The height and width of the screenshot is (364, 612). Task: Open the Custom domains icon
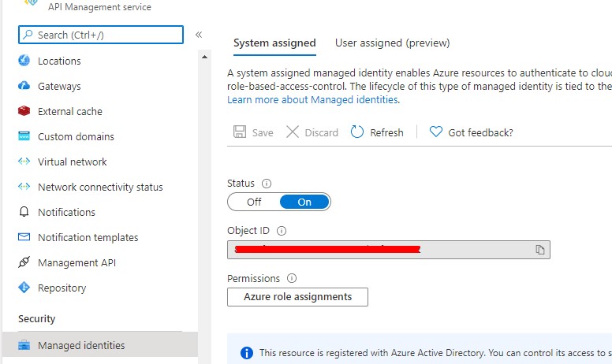point(24,136)
